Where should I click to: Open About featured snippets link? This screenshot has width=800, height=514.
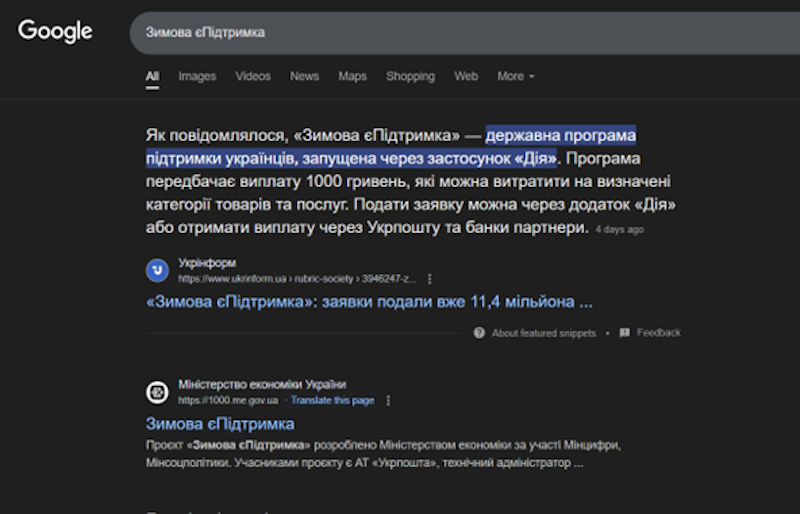pos(544,333)
